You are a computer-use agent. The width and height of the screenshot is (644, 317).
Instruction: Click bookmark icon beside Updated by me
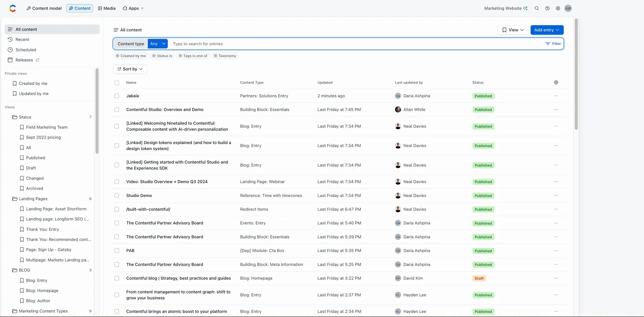tap(14, 94)
